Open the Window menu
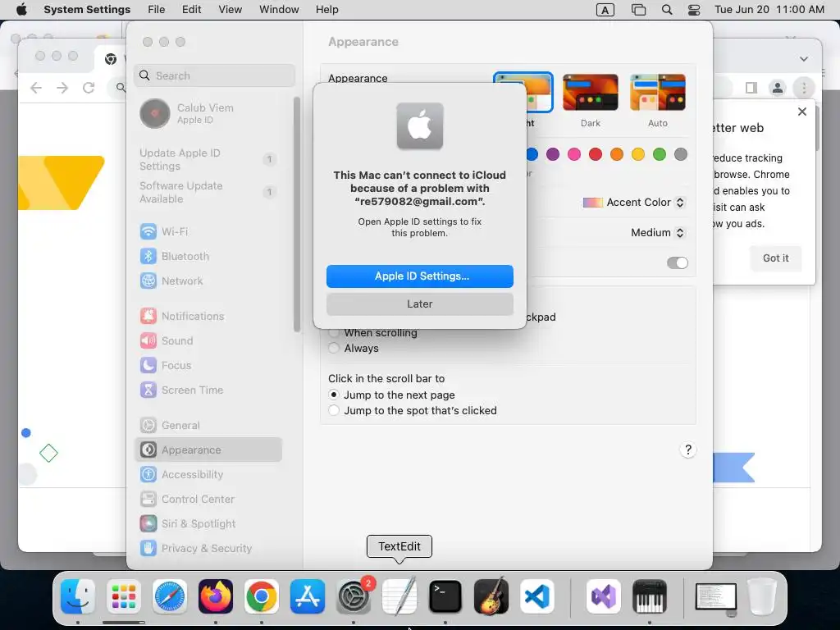The image size is (840, 630). [279, 10]
